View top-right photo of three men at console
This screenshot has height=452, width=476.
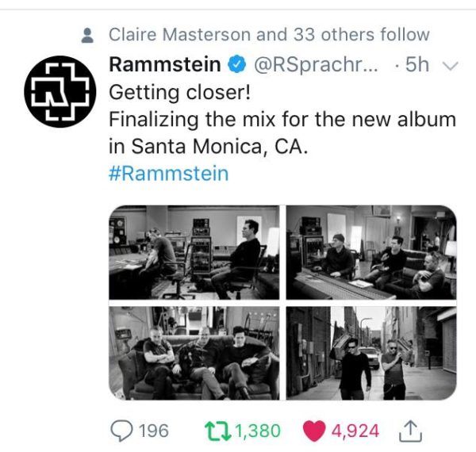pyautogui.click(x=371, y=252)
